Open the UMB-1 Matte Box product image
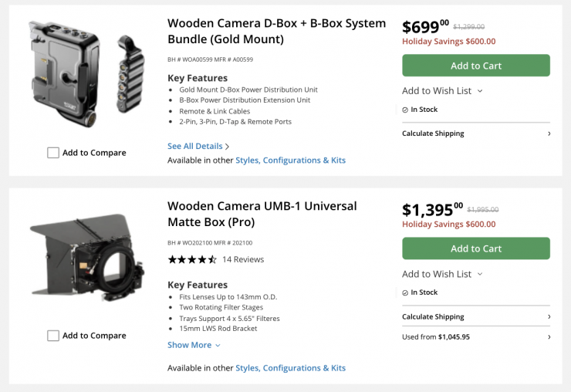Screen dimensions: 571x392 pos(86,256)
